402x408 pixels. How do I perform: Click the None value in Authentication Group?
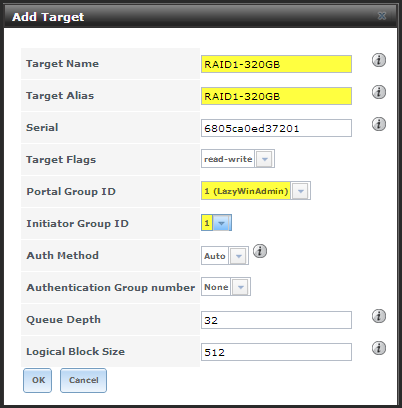tap(216, 287)
